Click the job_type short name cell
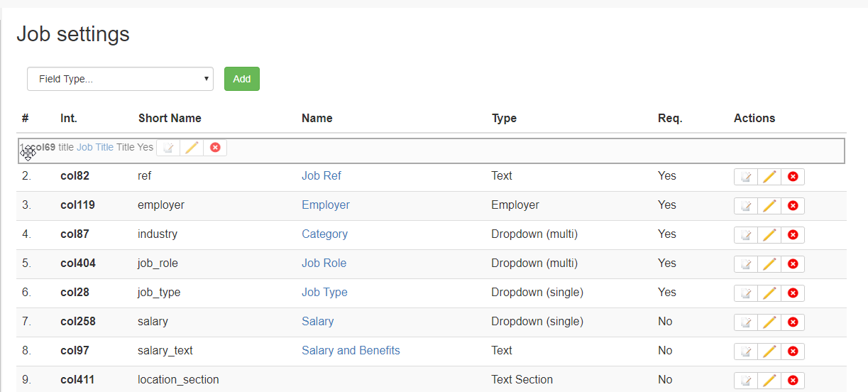Screen dimensions: 868x392 pos(159,293)
